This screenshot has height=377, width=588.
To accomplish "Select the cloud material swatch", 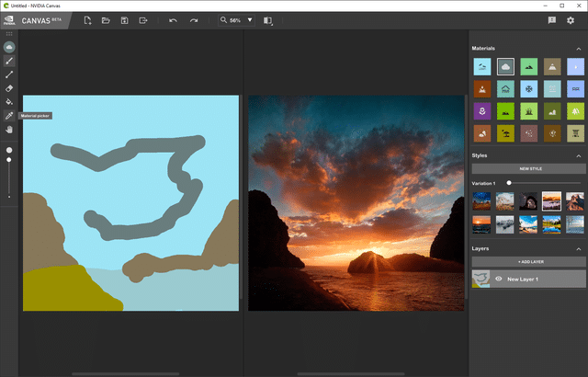I will [x=505, y=67].
